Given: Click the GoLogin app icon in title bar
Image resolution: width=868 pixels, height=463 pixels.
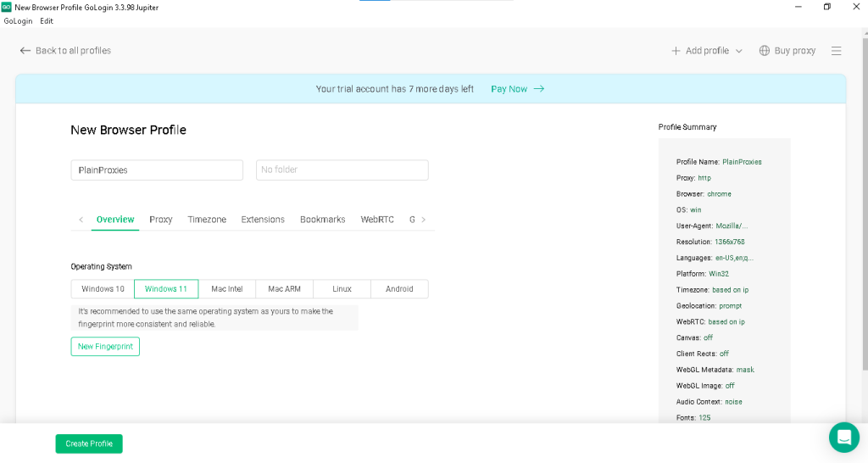Looking at the screenshot, I should (x=6, y=7).
